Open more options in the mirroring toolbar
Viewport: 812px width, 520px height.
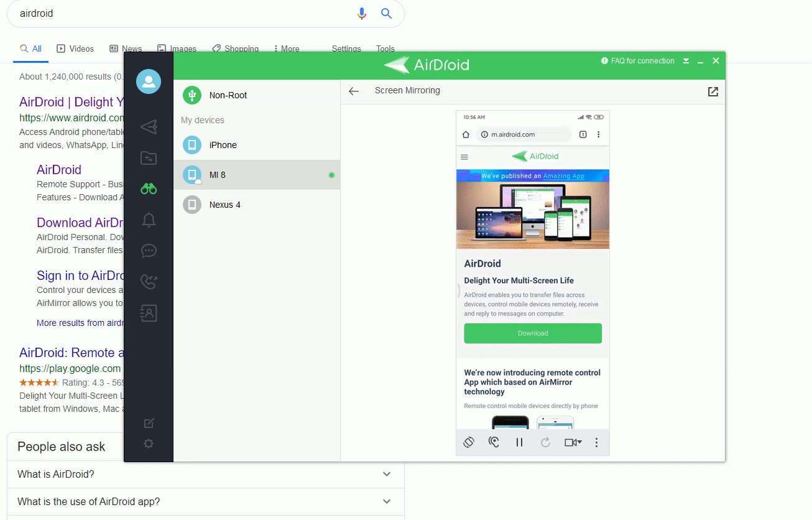[x=596, y=442]
